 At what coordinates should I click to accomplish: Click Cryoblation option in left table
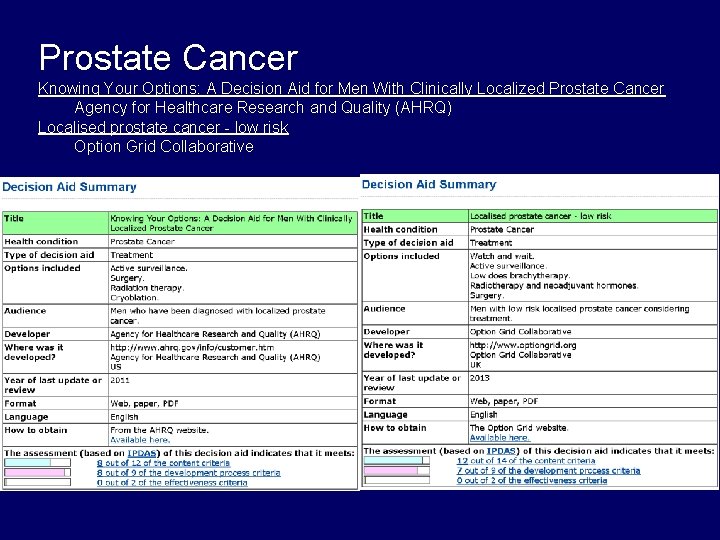(135, 298)
